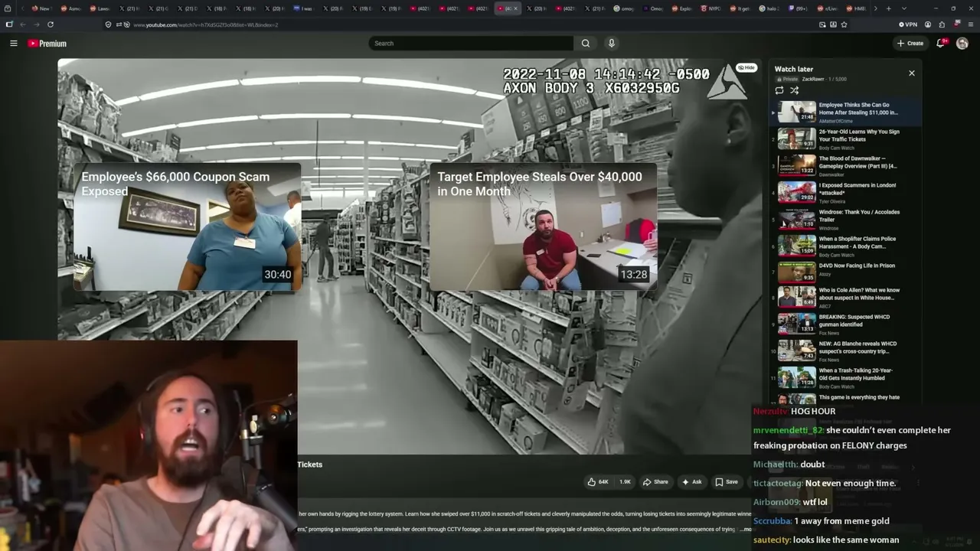Open "When a Shoplifter Claims Police Harassment" video
The width and height of the screenshot is (980, 551).
(x=845, y=246)
